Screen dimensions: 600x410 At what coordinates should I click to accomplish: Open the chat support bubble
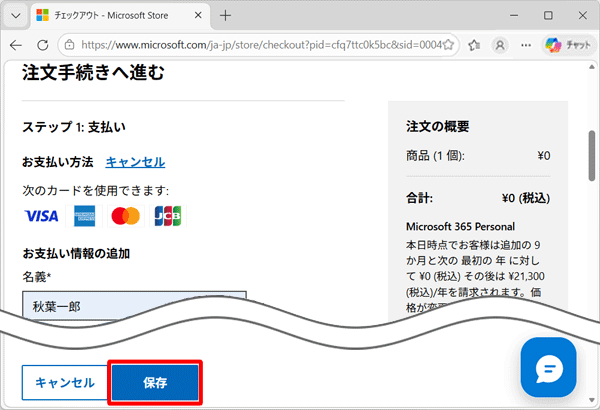[549, 367]
